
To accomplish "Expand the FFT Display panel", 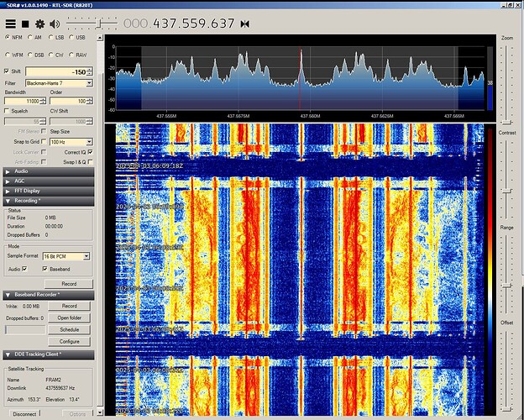I will point(49,192).
